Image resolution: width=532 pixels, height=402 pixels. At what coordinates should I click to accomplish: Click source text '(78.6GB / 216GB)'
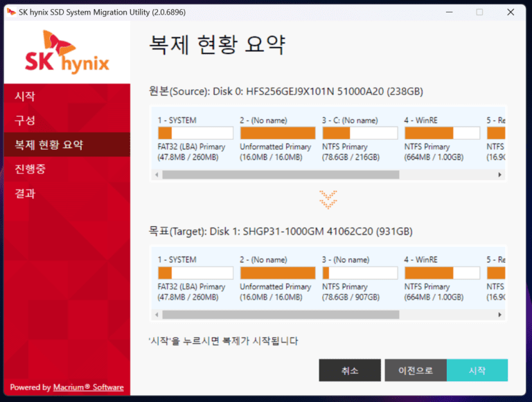(351, 157)
